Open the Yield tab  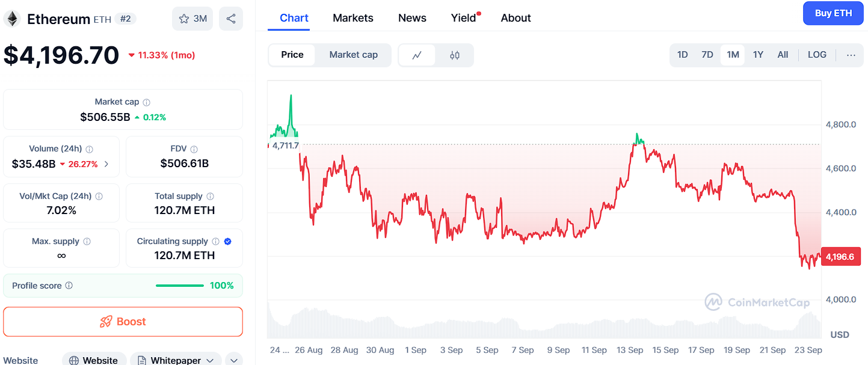(464, 18)
